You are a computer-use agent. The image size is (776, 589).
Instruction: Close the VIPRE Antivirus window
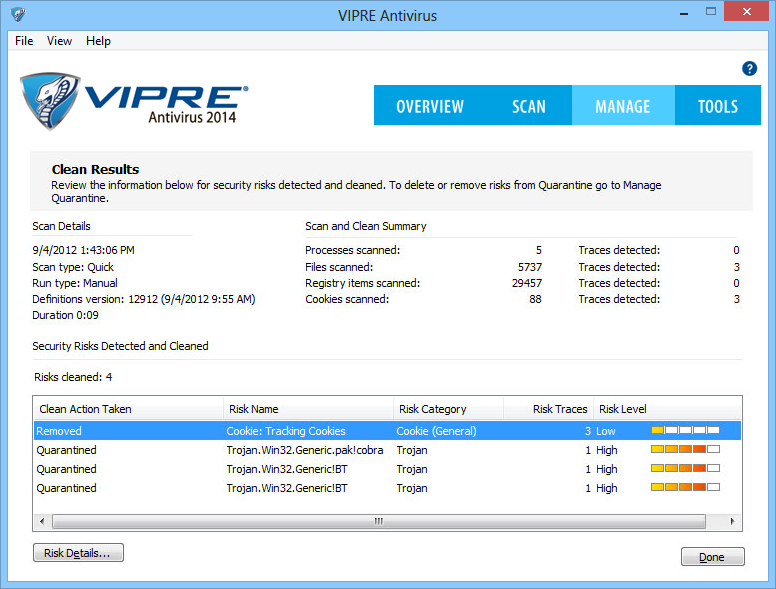pyautogui.click(x=746, y=11)
